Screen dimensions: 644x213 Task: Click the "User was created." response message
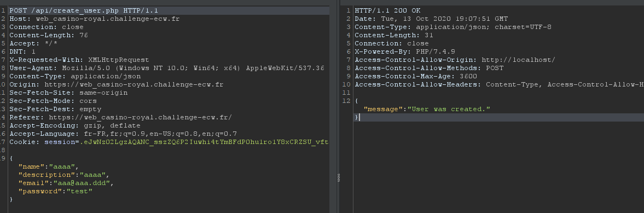[x=449, y=110]
